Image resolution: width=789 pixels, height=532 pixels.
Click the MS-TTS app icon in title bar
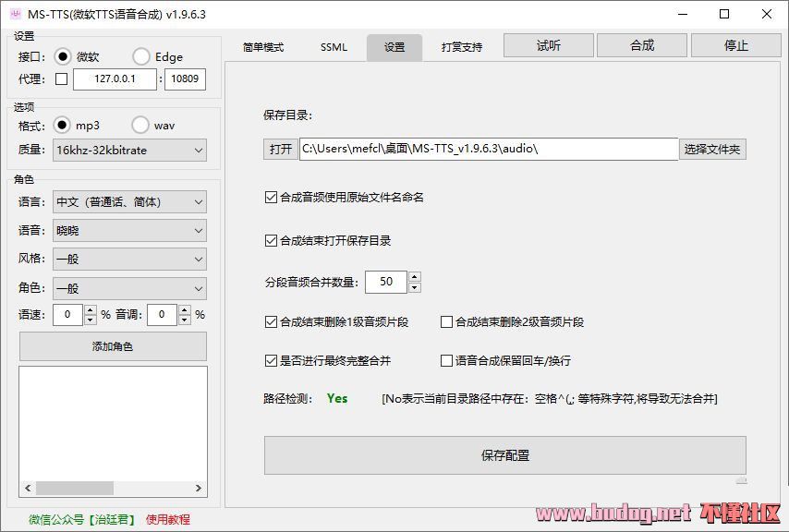tap(15, 14)
